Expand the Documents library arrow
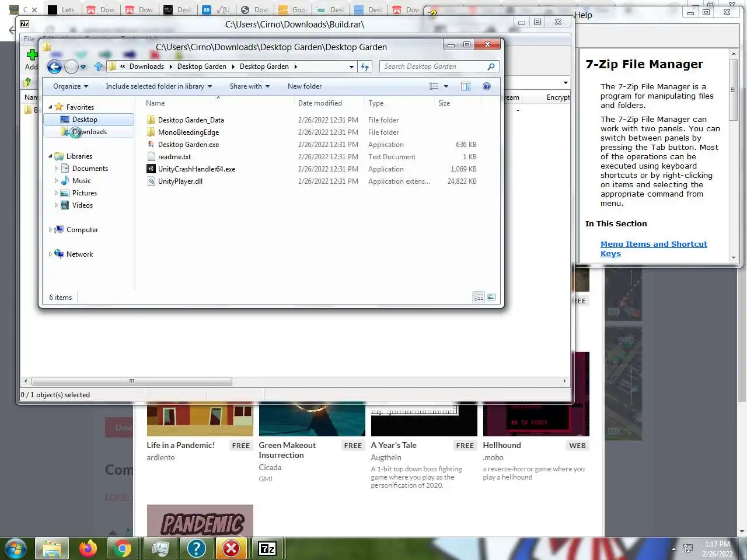The height and width of the screenshot is (560, 747). coord(57,169)
